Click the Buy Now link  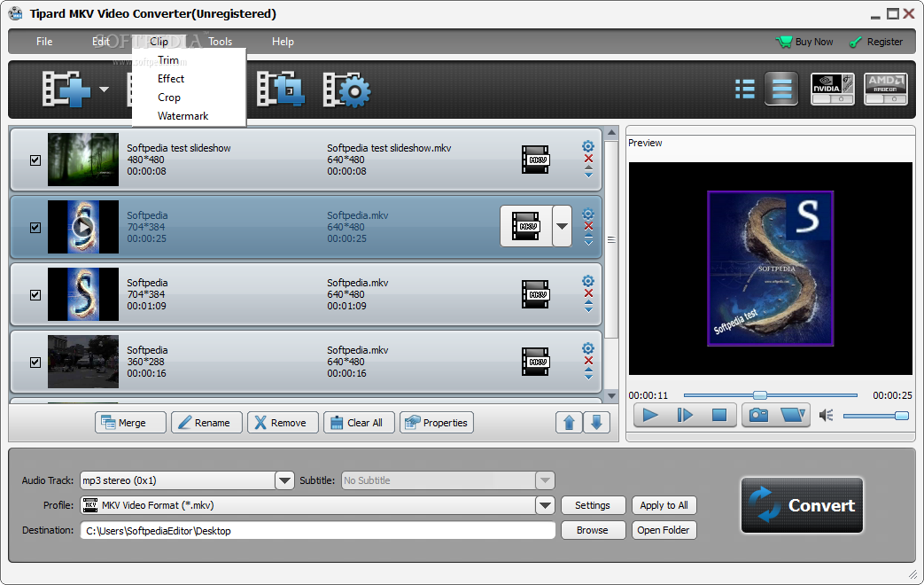tap(805, 42)
